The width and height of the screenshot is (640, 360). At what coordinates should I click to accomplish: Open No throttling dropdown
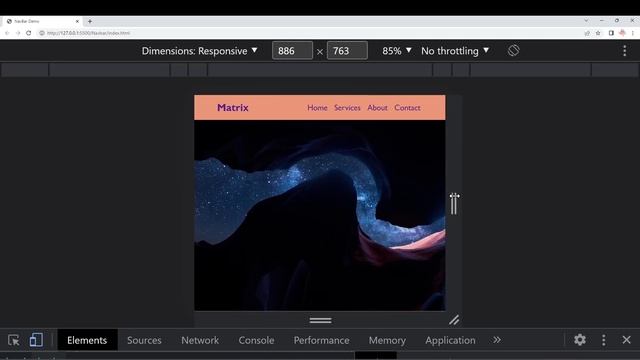coord(455,51)
